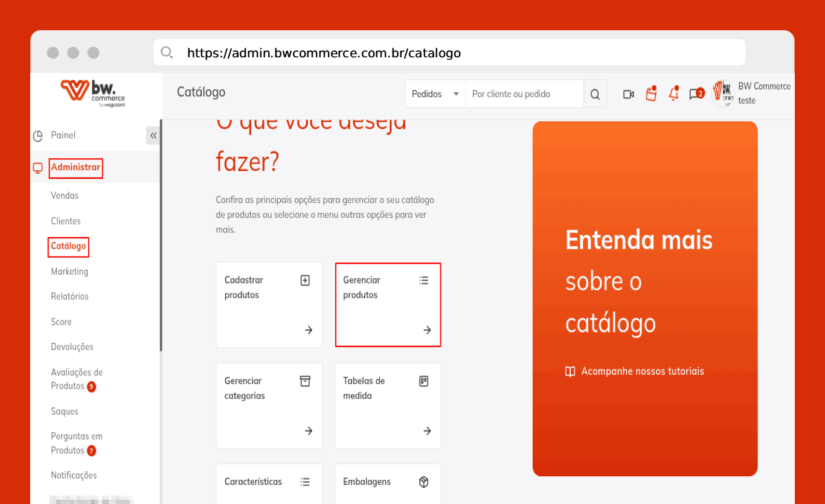The image size is (825, 504).
Task: Open Avaliações de Produtos
Action: [77, 379]
